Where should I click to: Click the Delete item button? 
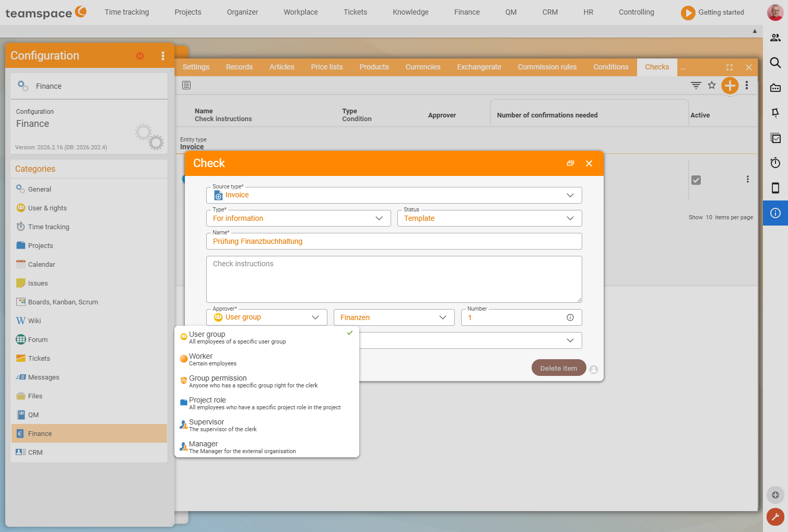pos(559,368)
